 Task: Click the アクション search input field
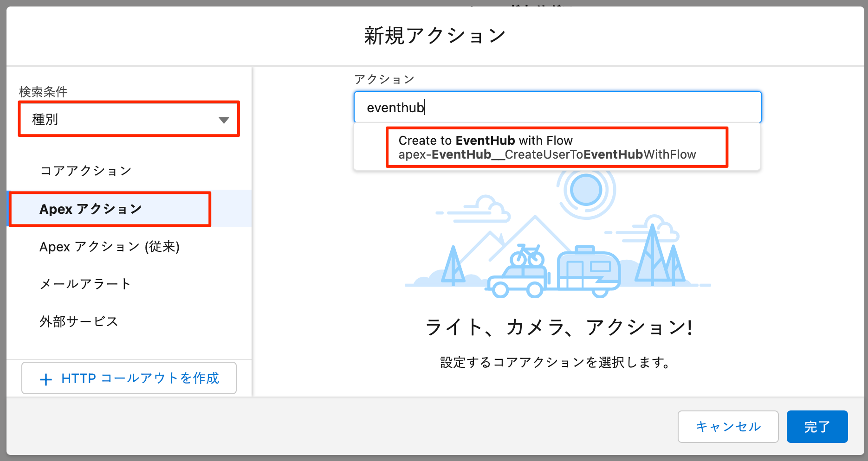pos(557,107)
